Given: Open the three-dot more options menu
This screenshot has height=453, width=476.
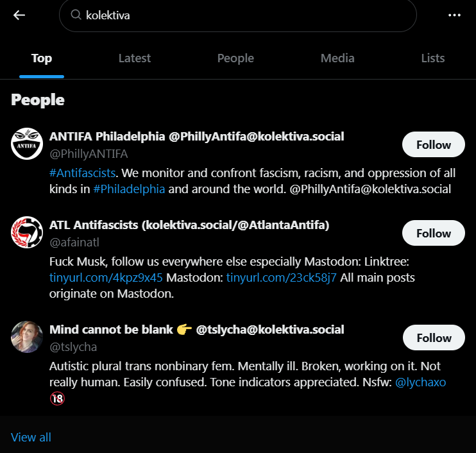Looking at the screenshot, I should click(455, 15).
